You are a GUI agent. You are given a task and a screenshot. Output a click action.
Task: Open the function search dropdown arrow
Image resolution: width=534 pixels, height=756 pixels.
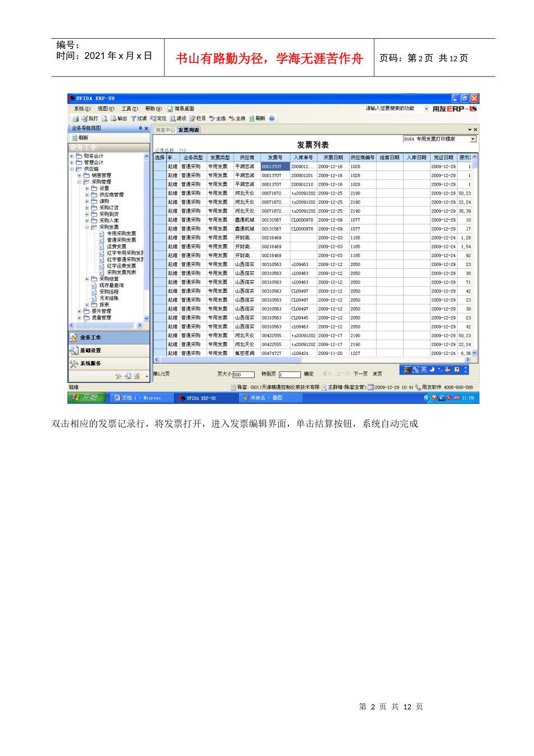426,109
